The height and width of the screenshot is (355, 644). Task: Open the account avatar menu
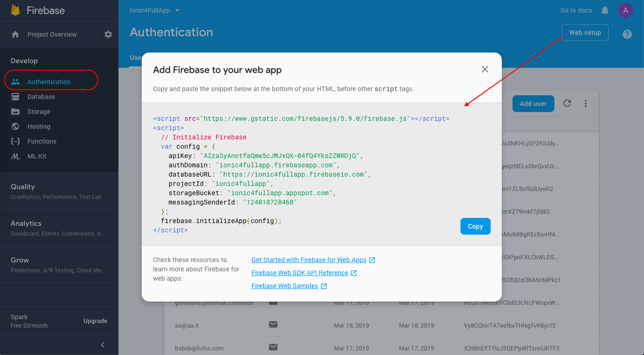click(x=625, y=10)
